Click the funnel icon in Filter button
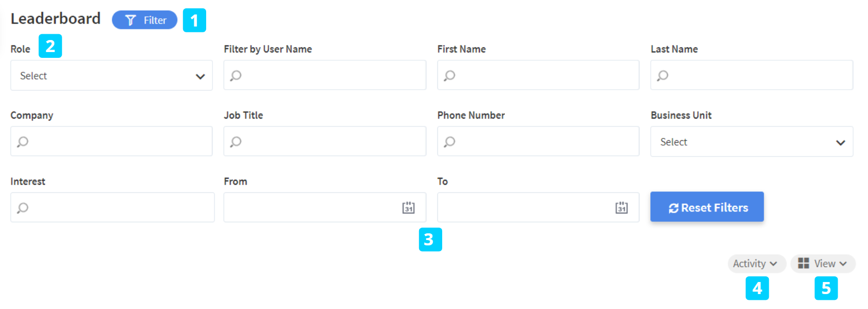 130,20
